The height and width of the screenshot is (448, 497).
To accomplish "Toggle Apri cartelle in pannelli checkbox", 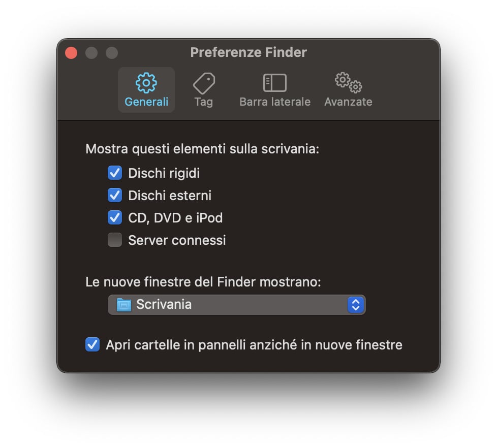I will (x=92, y=345).
